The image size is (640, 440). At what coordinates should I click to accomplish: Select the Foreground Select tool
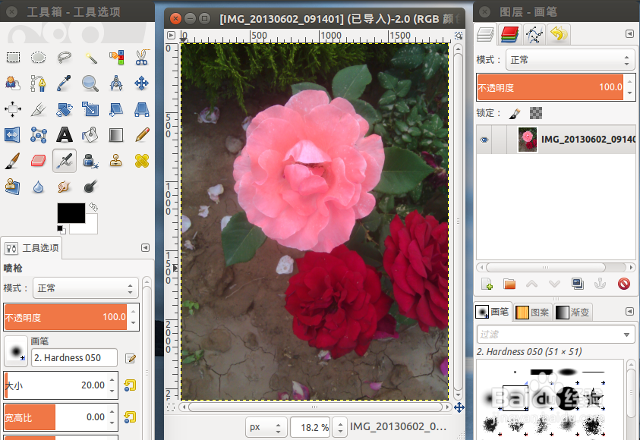(x=13, y=83)
